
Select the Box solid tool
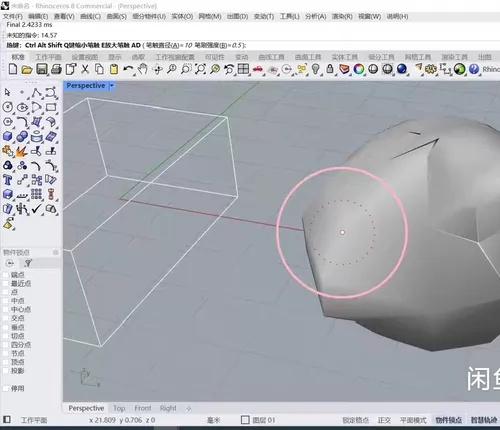pos(7,136)
